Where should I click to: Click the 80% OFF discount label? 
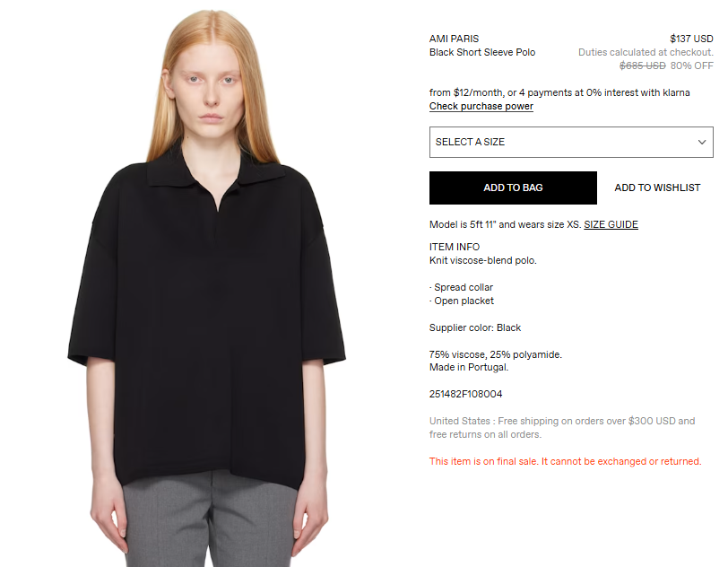click(691, 65)
